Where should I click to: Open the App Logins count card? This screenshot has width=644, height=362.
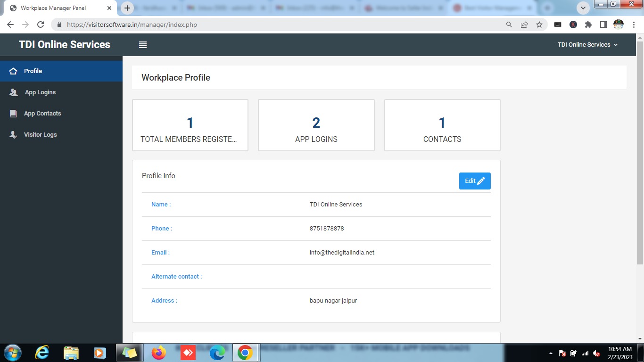tap(316, 125)
